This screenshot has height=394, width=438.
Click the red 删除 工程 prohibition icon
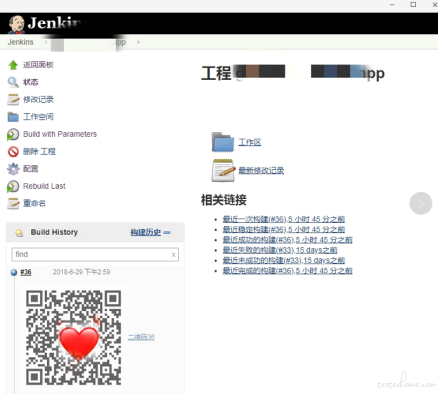[13, 152]
